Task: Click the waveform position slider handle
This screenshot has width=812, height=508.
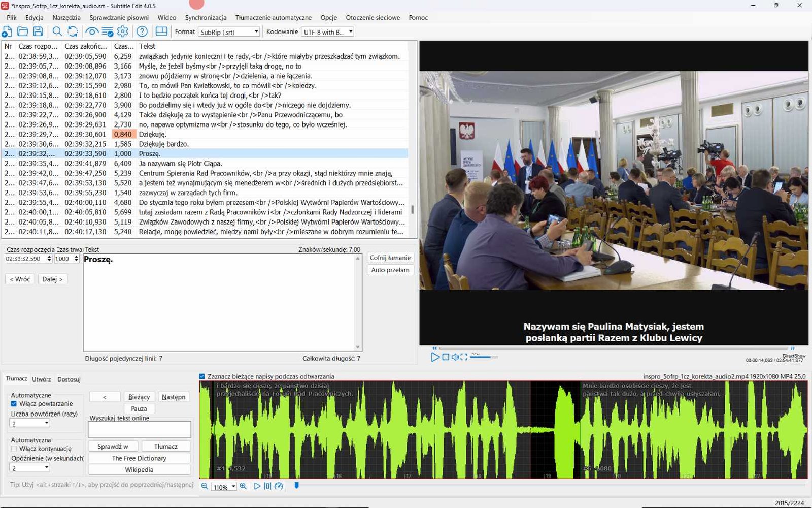Action: pyautogui.click(x=296, y=486)
